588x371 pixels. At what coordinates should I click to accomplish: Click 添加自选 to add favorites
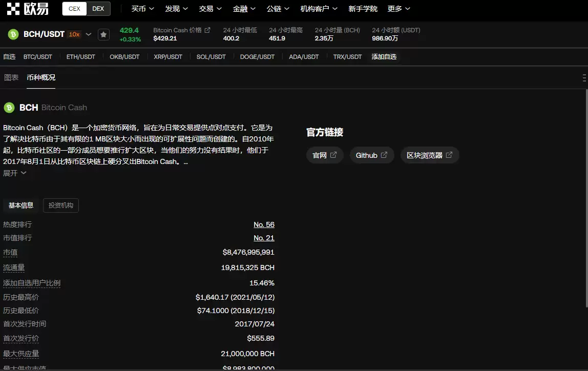pyautogui.click(x=384, y=57)
